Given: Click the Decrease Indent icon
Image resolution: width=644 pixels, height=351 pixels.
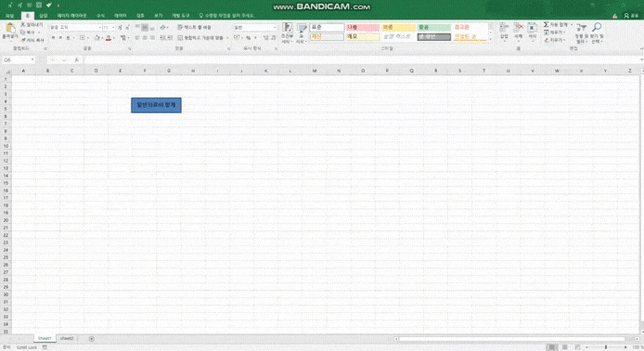Looking at the screenshot, I should (x=162, y=38).
